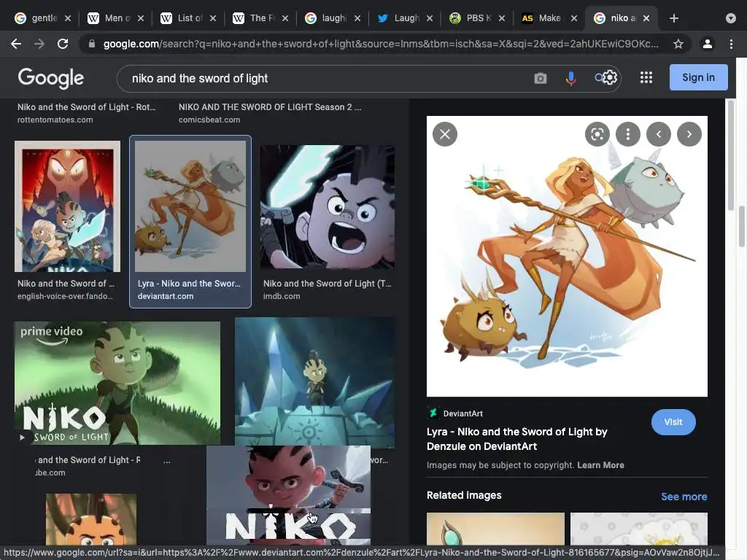
Task: Switch to the 'List of' Wikipedia tab
Action: point(189,18)
